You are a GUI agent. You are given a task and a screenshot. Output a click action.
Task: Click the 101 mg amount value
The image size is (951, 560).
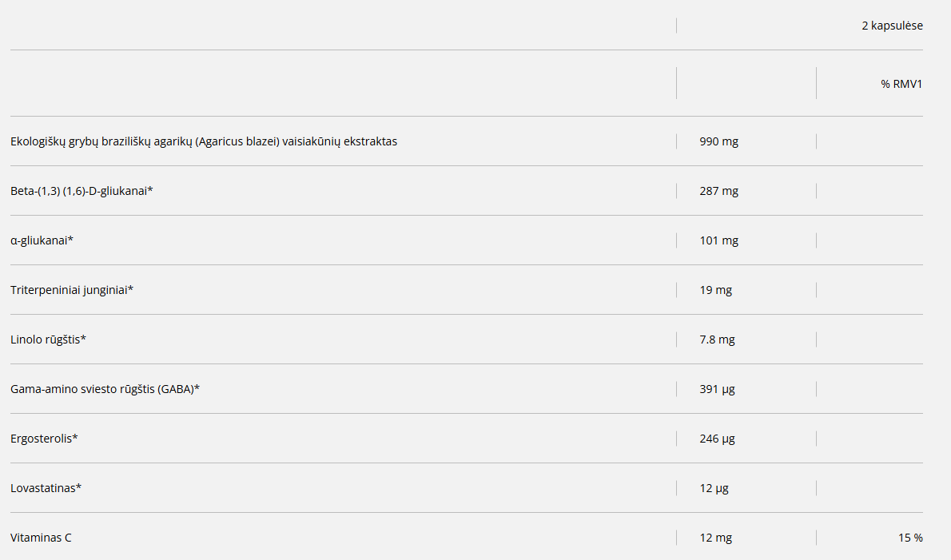click(x=718, y=240)
